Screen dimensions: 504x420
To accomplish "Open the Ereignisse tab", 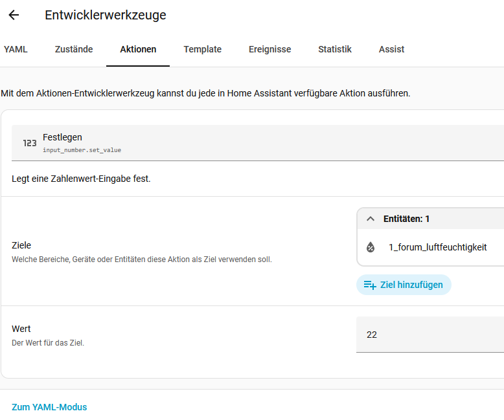I will tap(269, 49).
